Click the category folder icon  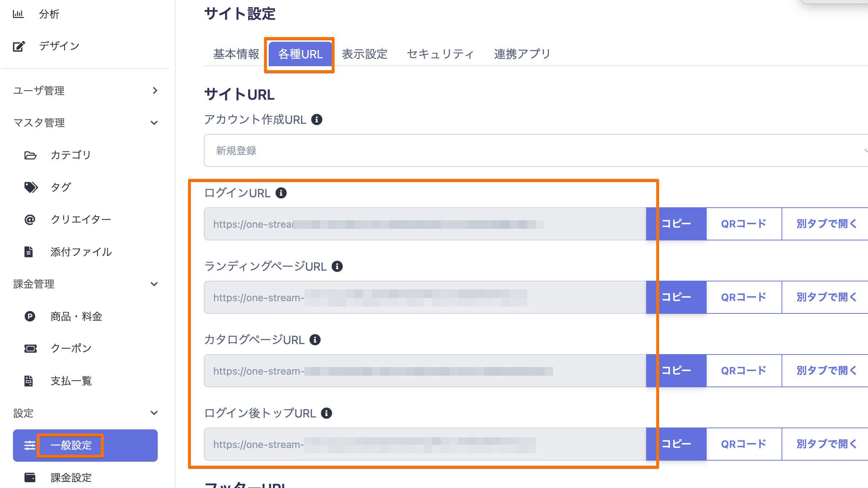(30, 155)
